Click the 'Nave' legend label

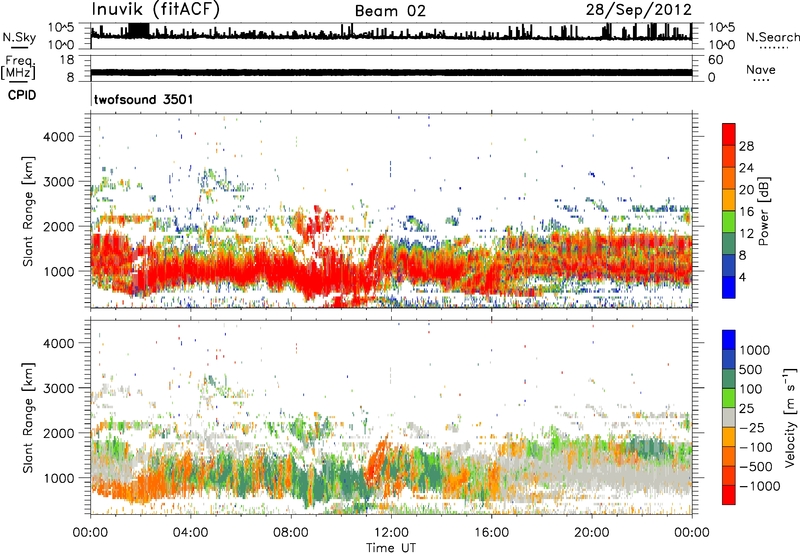coord(761,69)
